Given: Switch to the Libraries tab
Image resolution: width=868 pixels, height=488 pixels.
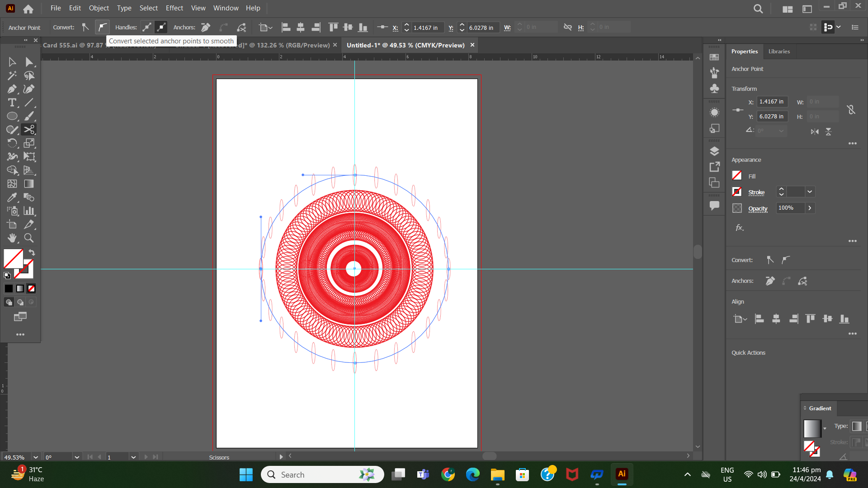Looking at the screenshot, I should click(x=779, y=52).
